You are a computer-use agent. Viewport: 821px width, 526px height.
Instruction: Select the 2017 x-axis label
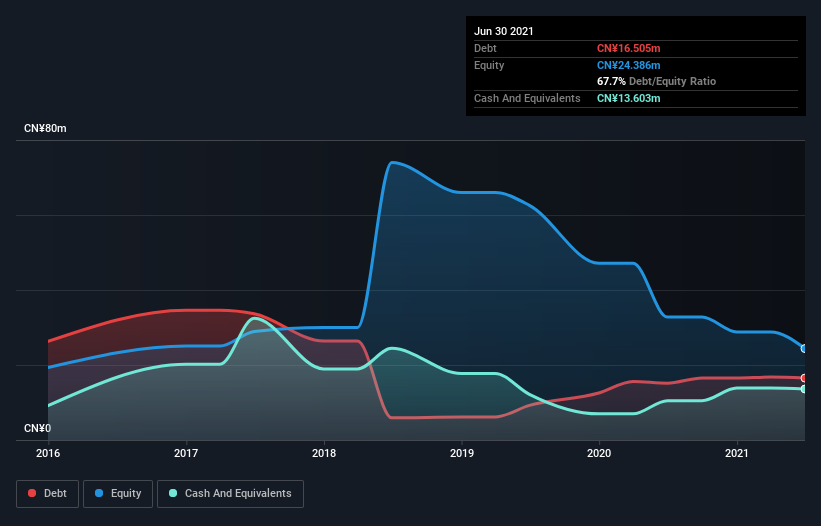click(186, 453)
